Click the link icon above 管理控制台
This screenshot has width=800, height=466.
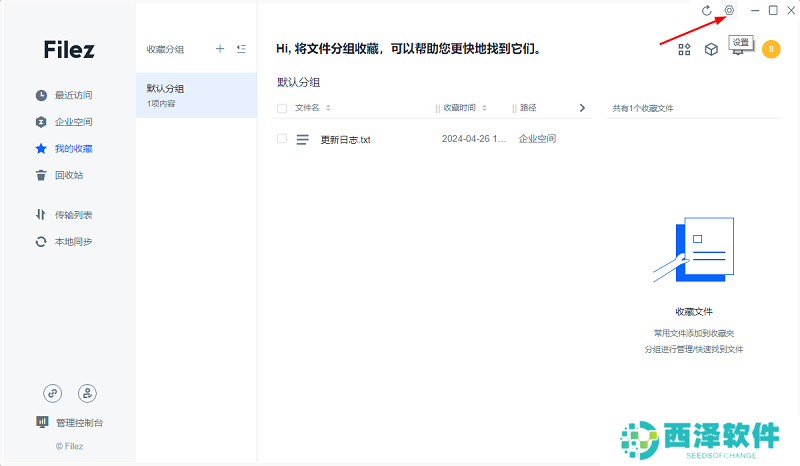point(53,393)
